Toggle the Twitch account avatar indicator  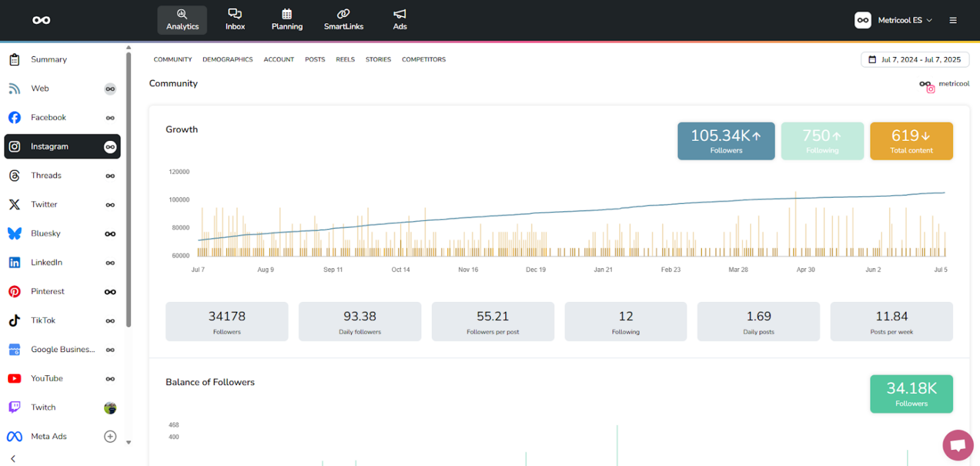coord(110,407)
